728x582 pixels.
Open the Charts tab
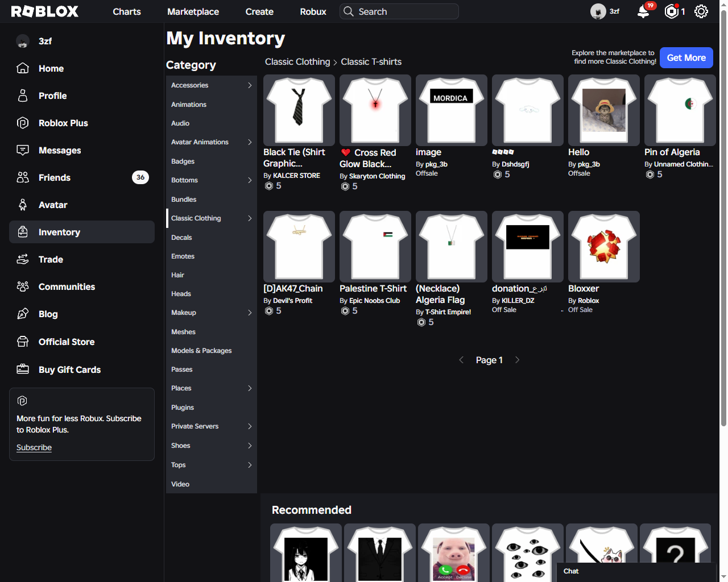point(127,11)
